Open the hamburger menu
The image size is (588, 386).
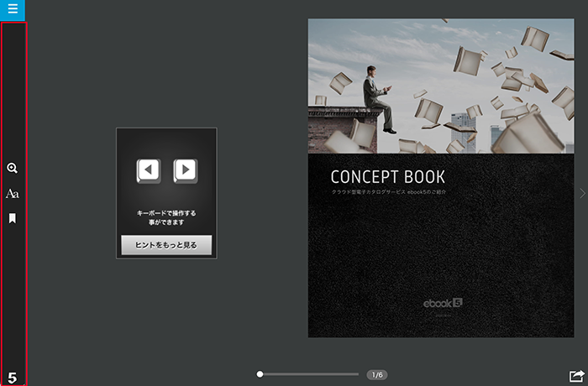click(x=13, y=10)
